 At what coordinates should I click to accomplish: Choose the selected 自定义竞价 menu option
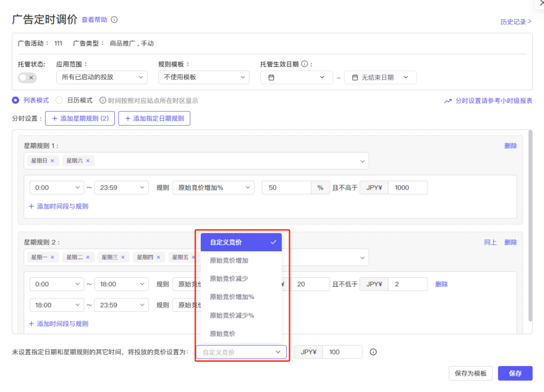[241, 242]
